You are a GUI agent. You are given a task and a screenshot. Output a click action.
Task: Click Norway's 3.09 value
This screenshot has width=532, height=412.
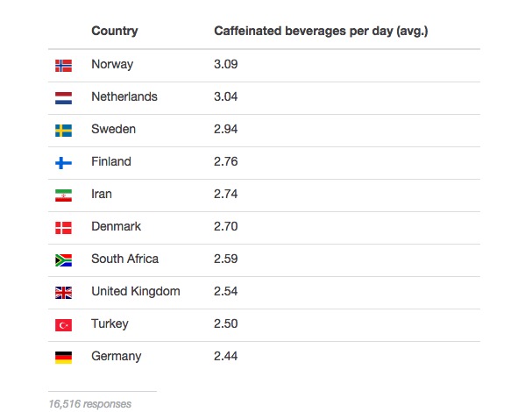pyautogui.click(x=225, y=65)
